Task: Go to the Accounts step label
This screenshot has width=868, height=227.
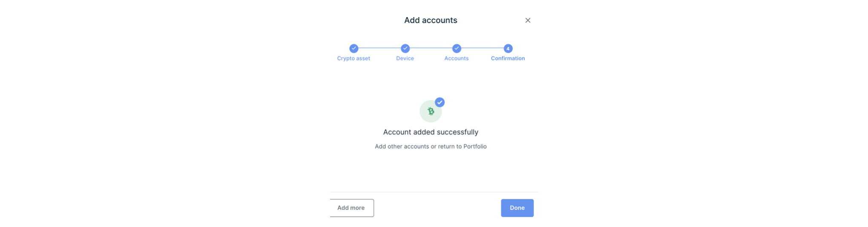Action: coord(456,58)
